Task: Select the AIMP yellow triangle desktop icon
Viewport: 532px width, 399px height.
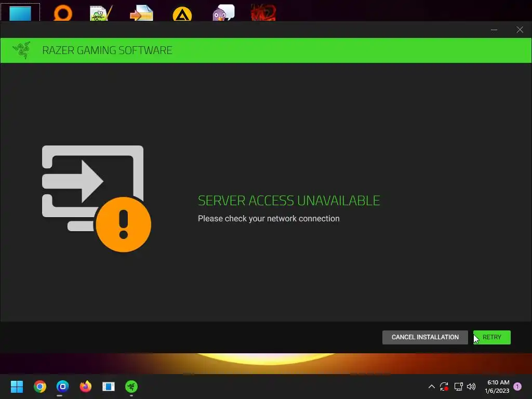Action: click(182, 14)
